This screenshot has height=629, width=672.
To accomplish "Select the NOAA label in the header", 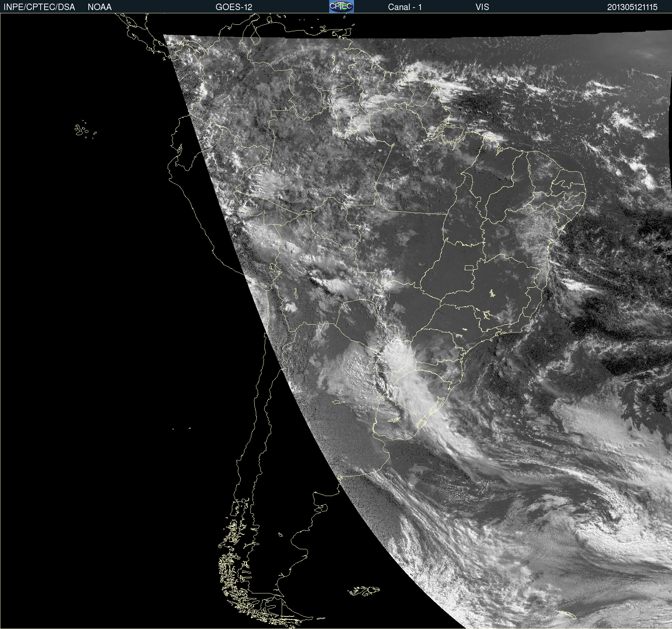I will pos(100,7).
